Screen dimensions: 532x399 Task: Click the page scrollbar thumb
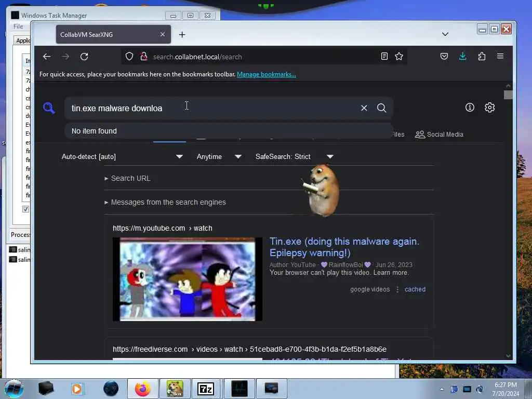[508, 95]
